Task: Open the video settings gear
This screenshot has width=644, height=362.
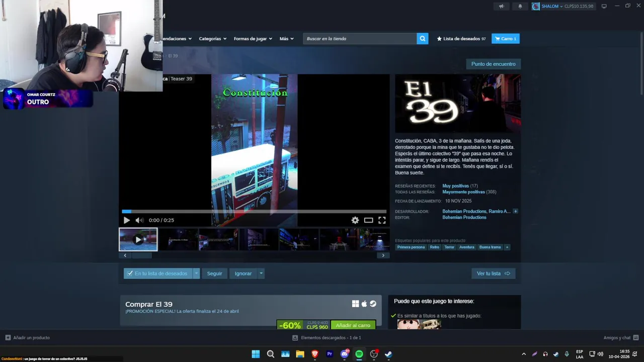Action: [x=355, y=220]
